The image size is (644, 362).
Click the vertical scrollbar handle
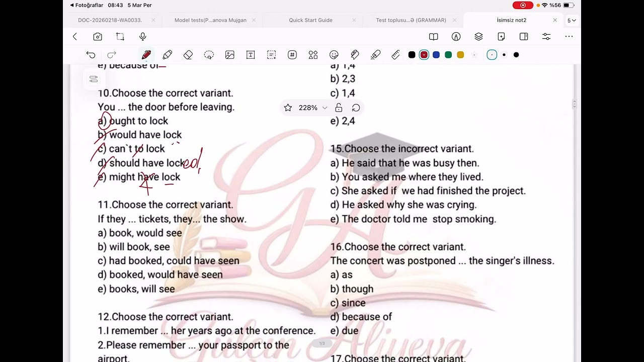point(575,104)
